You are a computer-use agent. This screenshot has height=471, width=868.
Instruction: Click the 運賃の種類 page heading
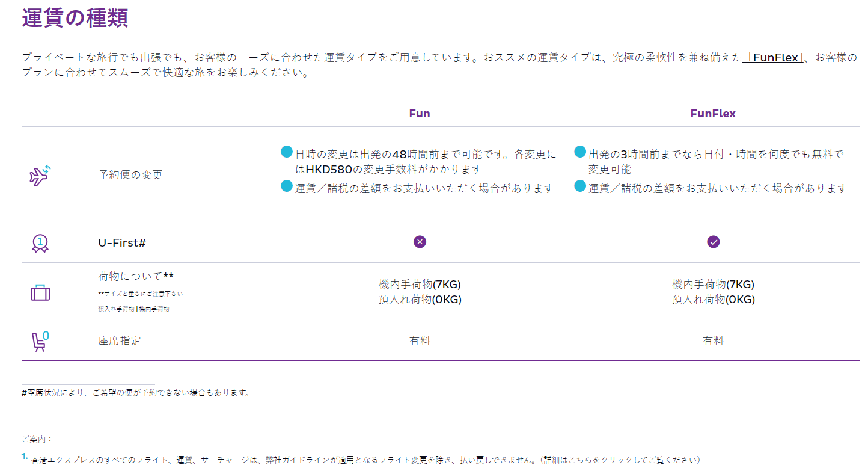click(x=75, y=18)
